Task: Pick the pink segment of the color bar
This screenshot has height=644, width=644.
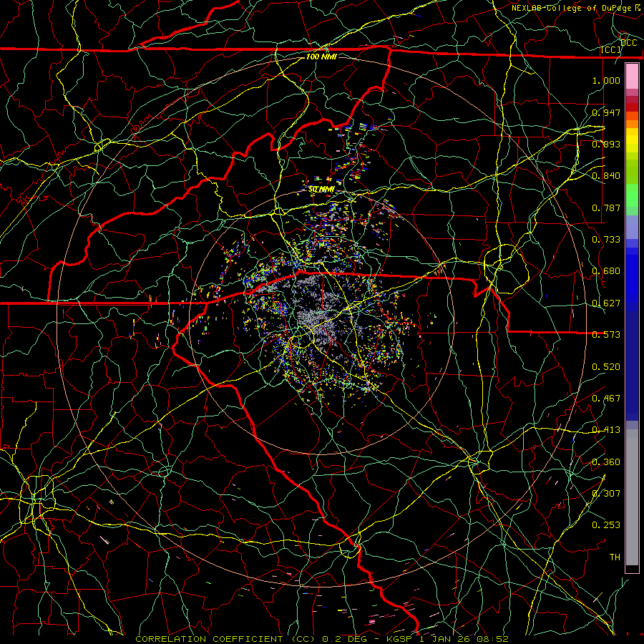Action: (x=632, y=77)
